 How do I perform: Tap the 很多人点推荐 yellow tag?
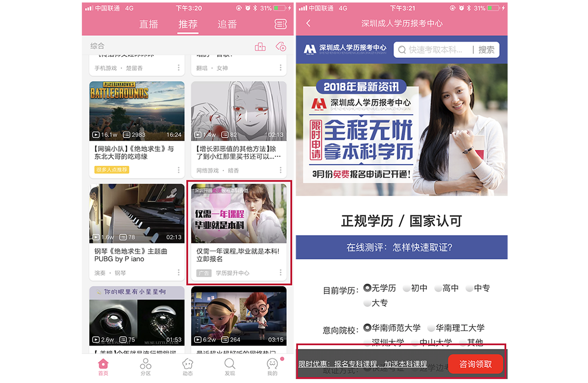[112, 170]
